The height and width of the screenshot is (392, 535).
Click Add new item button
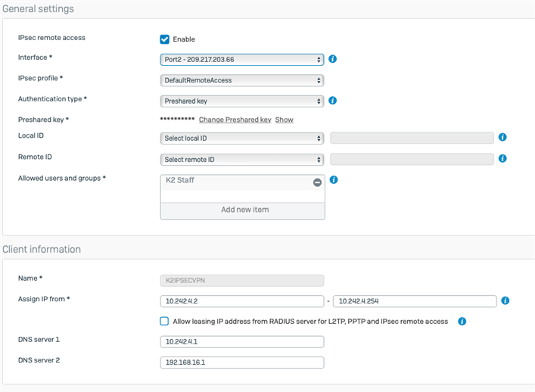point(243,210)
